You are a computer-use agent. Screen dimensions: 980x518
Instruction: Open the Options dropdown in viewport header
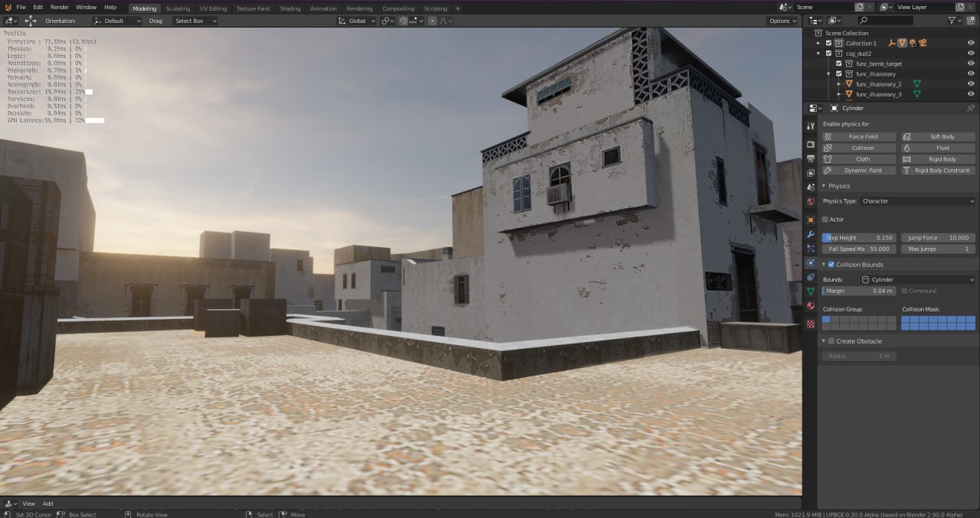pos(782,21)
